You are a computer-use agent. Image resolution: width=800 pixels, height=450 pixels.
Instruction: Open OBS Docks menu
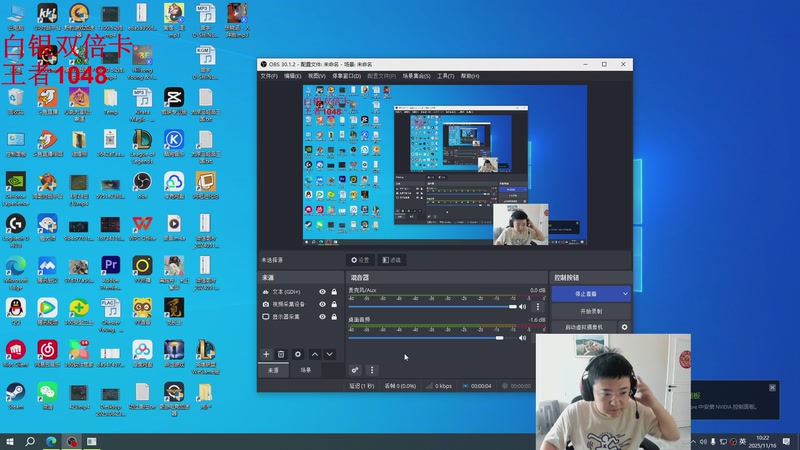tap(346, 76)
